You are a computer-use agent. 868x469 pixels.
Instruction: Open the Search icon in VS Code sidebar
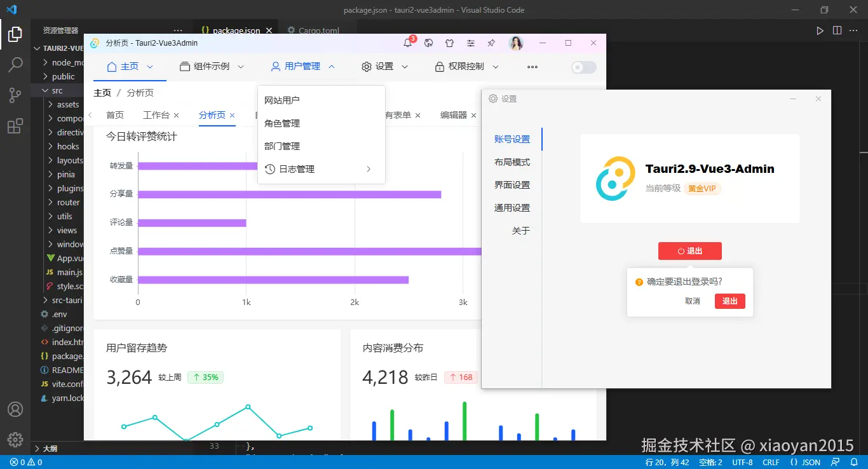(x=15, y=64)
